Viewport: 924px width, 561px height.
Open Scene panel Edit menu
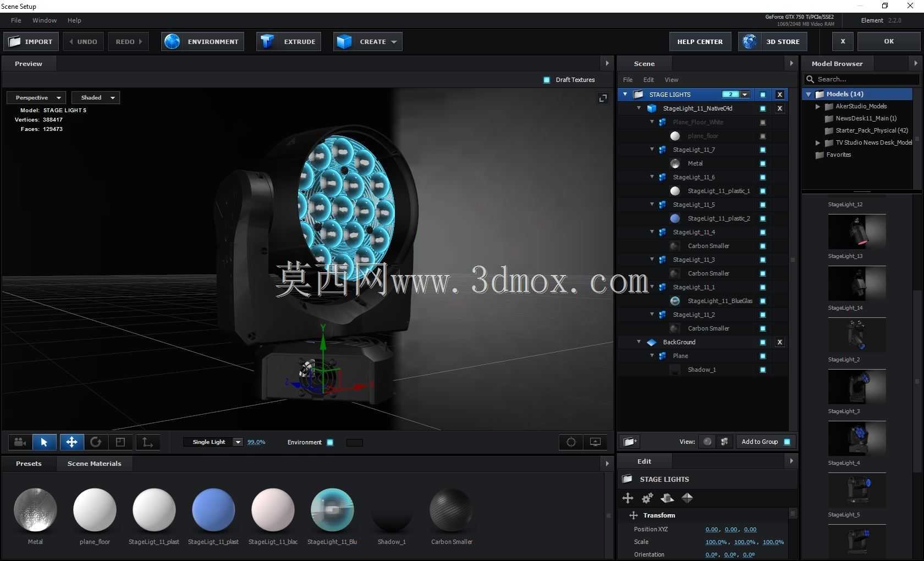point(648,80)
